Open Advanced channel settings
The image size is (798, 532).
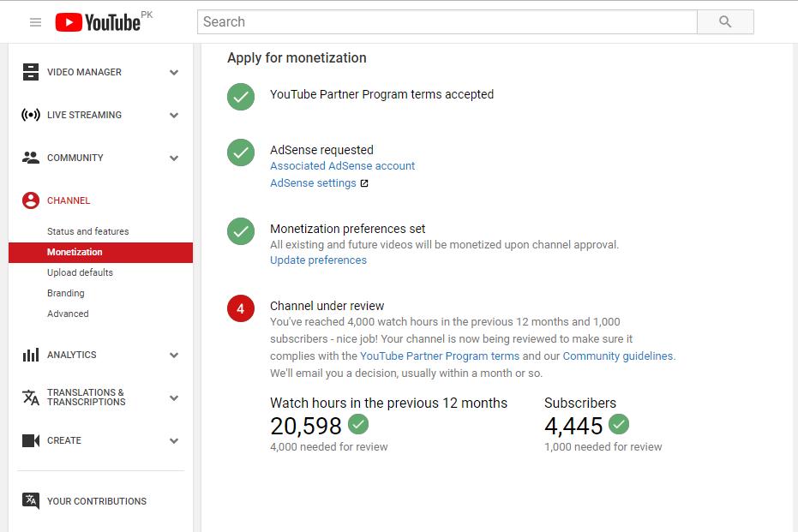tap(68, 314)
